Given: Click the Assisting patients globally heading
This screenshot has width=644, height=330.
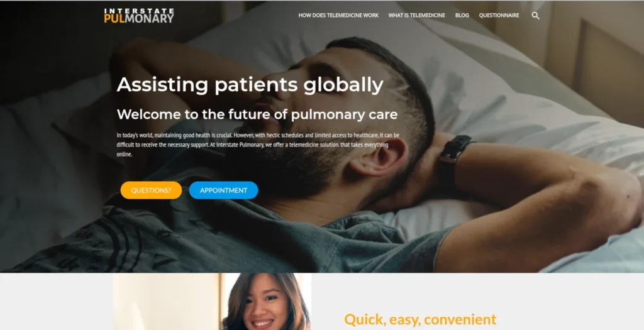Looking at the screenshot, I should [x=250, y=85].
